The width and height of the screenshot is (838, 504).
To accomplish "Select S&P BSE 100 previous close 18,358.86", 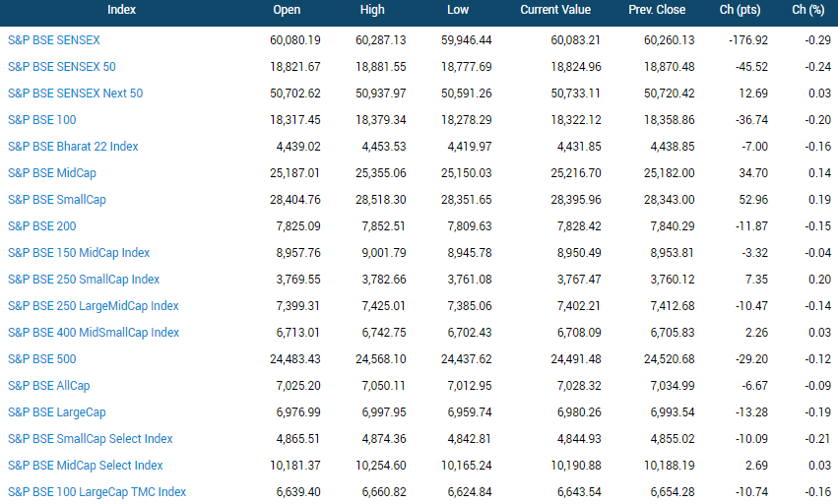I will coord(670,120).
